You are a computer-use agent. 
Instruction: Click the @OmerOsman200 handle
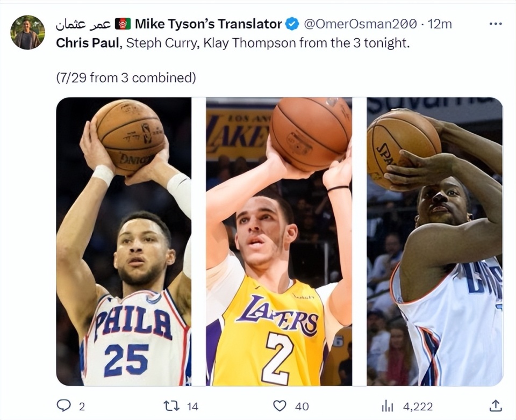click(x=360, y=24)
